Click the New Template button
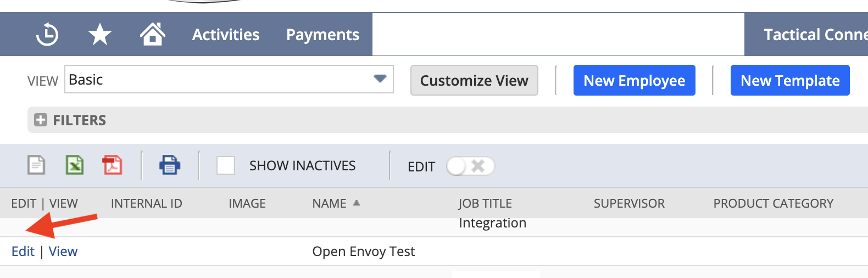The height and width of the screenshot is (278, 868). pos(790,80)
